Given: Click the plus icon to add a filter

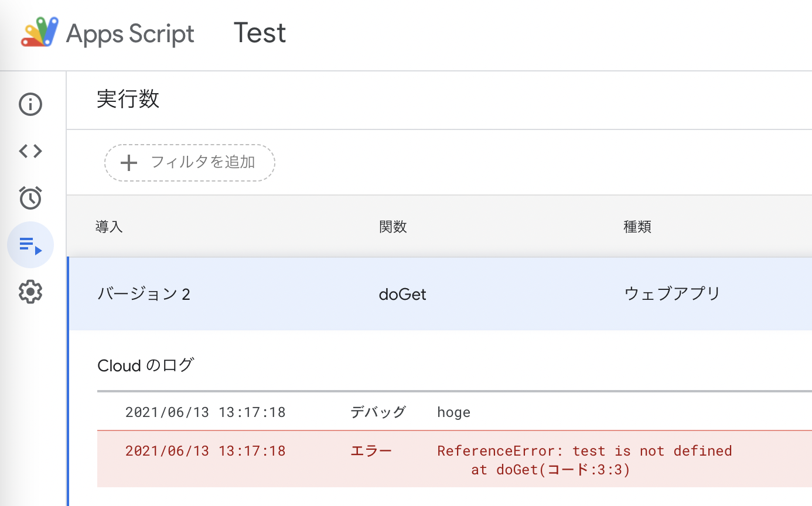Looking at the screenshot, I should [x=129, y=162].
